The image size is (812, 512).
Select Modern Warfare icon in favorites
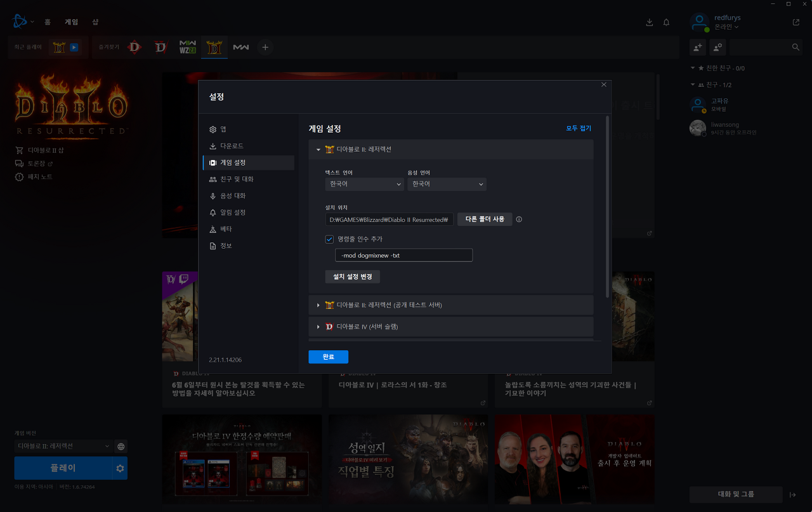[241, 47]
